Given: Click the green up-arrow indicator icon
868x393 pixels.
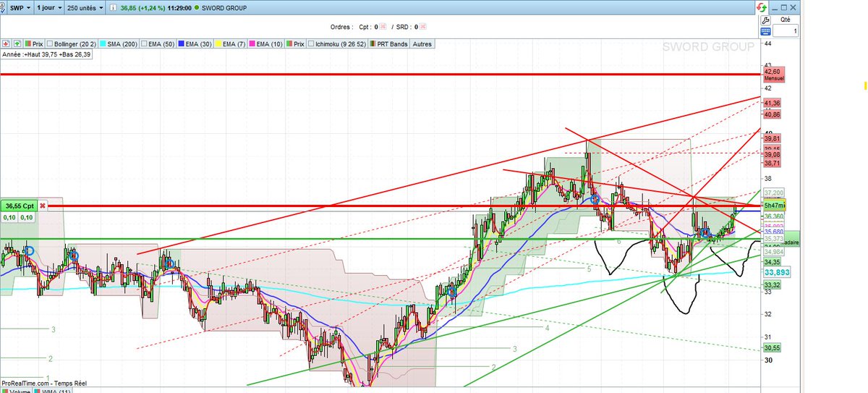Looking at the screenshot, I should [x=18, y=43].
